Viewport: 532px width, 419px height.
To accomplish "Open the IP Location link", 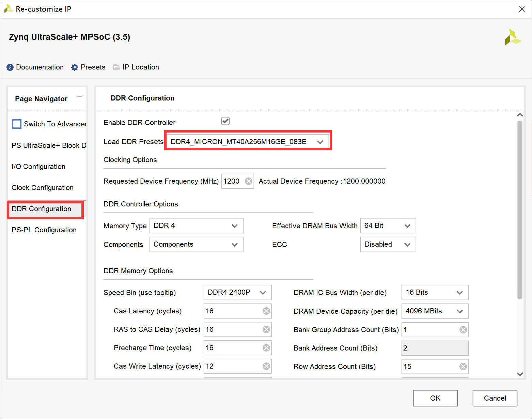I will [141, 67].
